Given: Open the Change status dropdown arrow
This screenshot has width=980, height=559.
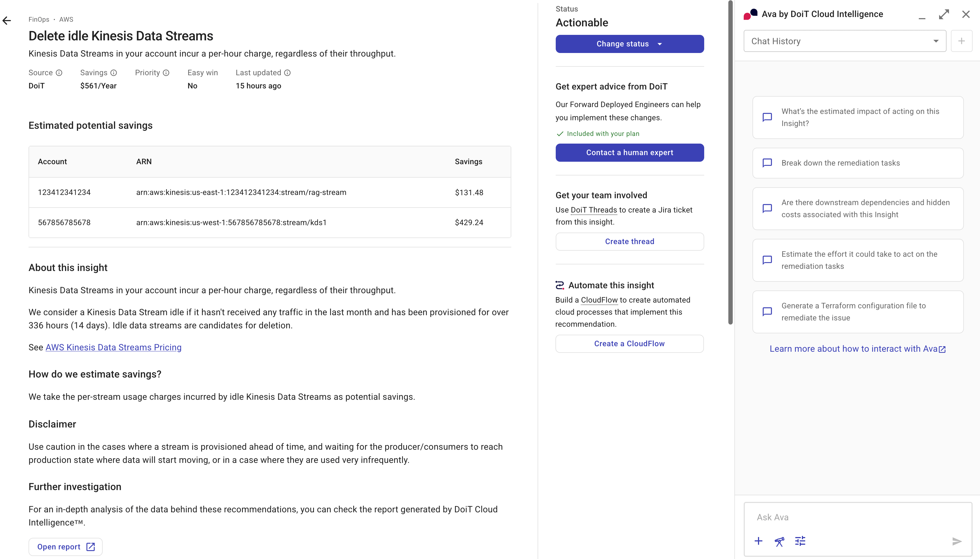Looking at the screenshot, I should (x=660, y=44).
